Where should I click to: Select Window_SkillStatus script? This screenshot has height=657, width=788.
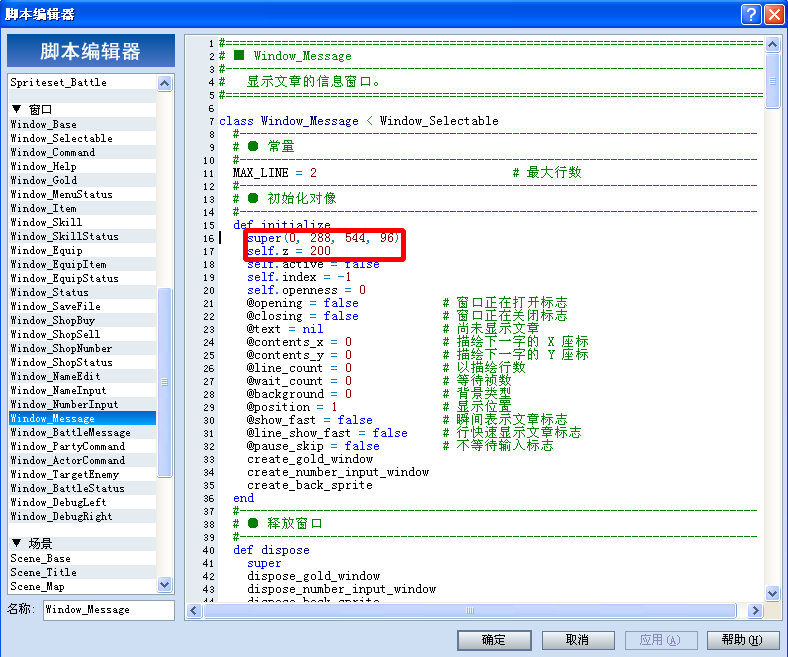[83, 236]
